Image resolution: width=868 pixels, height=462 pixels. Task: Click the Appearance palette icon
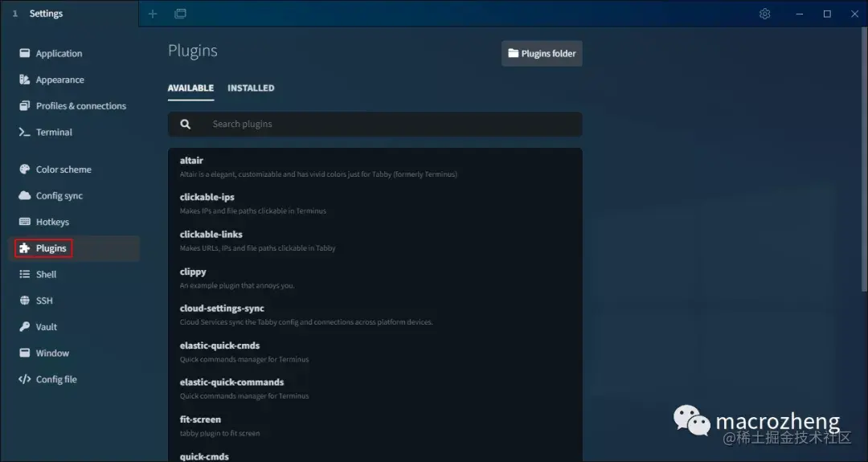tap(24, 80)
